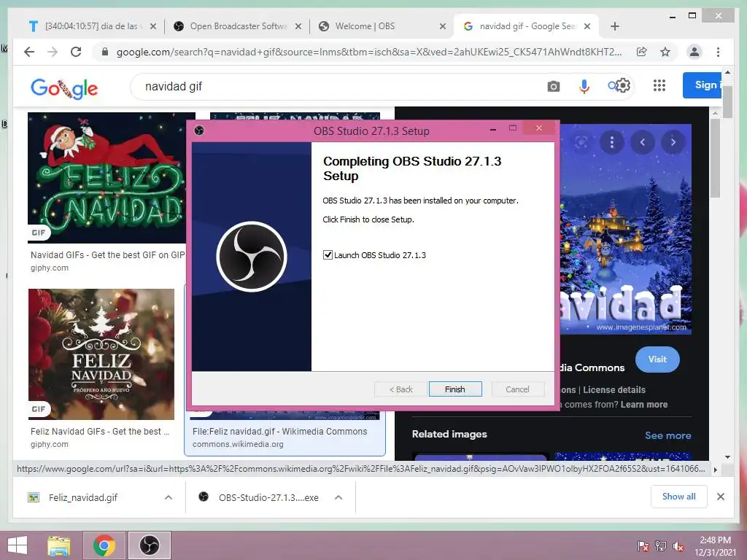Click See more related images
The width and height of the screenshot is (747, 560).
pyautogui.click(x=668, y=435)
